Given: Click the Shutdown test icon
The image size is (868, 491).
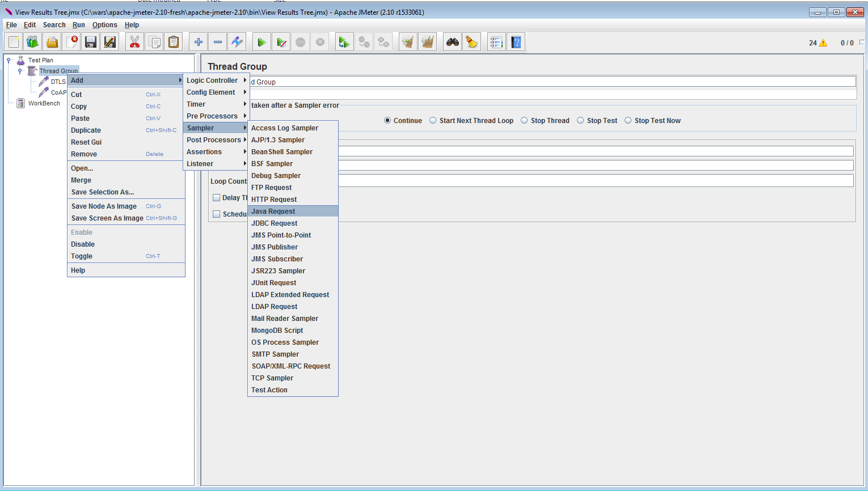Looking at the screenshot, I should [x=320, y=42].
